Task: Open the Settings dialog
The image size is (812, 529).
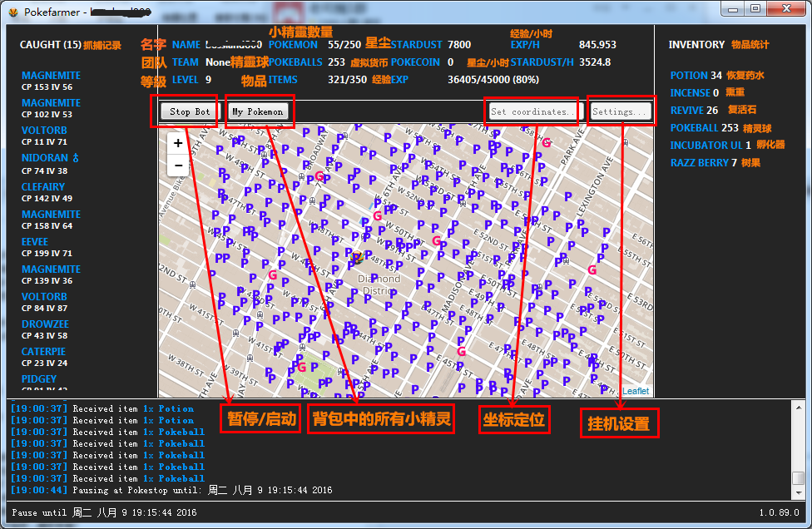Action: (x=620, y=111)
